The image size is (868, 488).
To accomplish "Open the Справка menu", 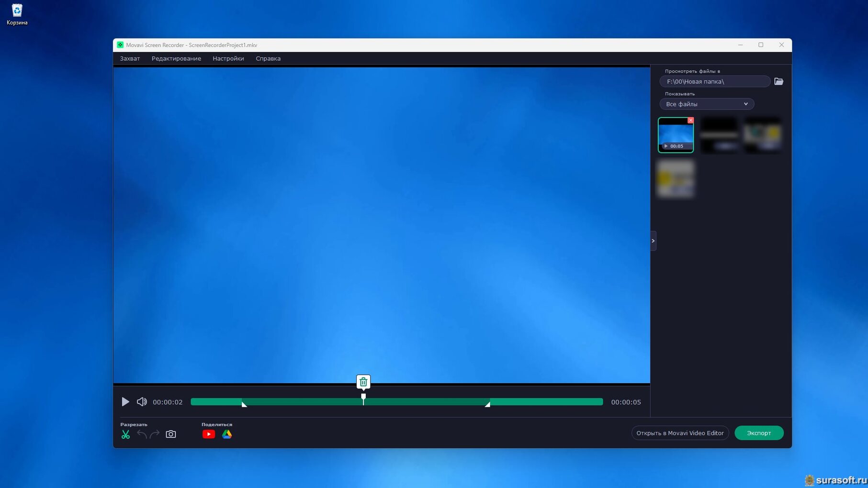I will pyautogui.click(x=268, y=58).
